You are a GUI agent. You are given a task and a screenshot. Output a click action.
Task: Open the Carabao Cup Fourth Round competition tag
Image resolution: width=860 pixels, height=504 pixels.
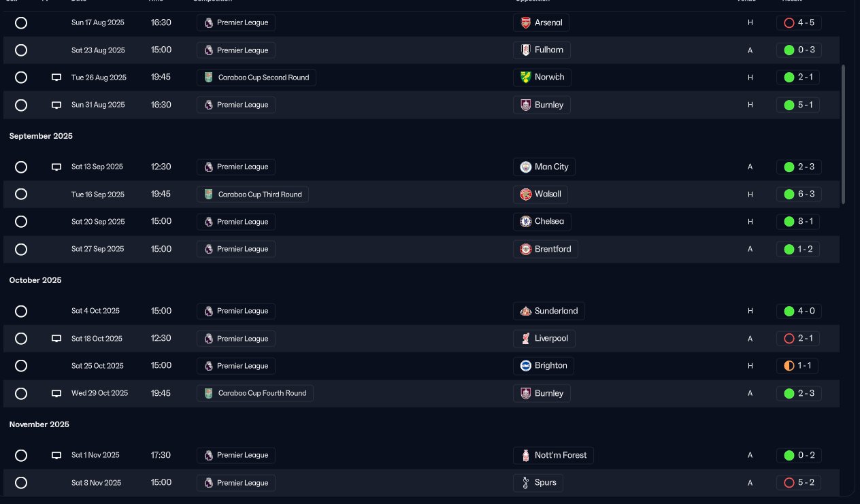pos(254,393)
